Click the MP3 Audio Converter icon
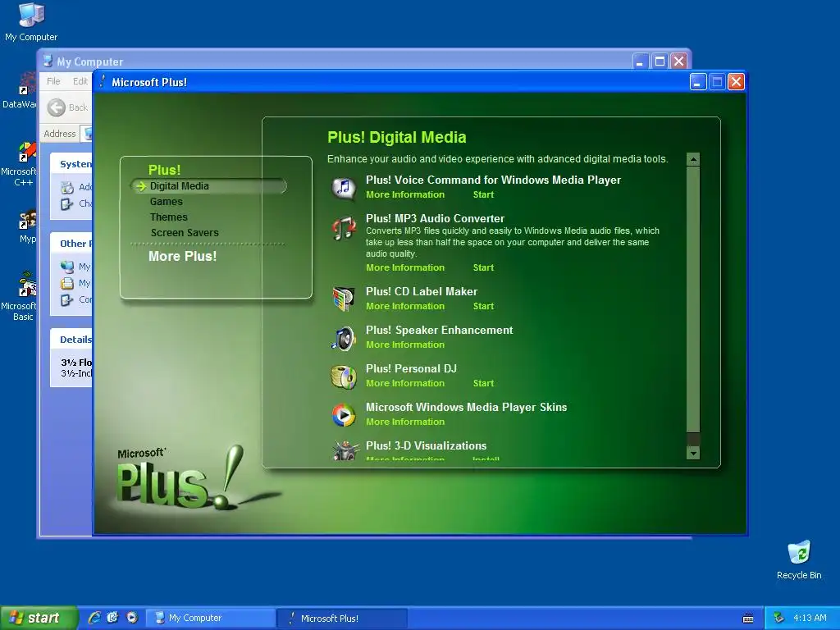The width and height of the screenshot is (840, 630). pos(344,229)
